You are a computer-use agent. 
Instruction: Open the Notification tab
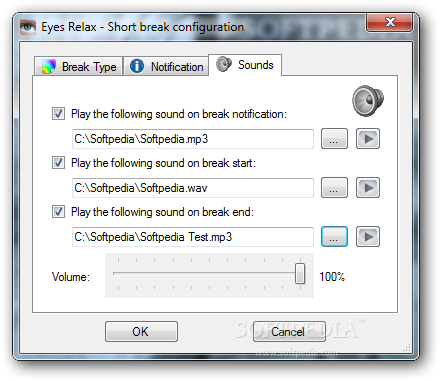click(x=166, y=66)
